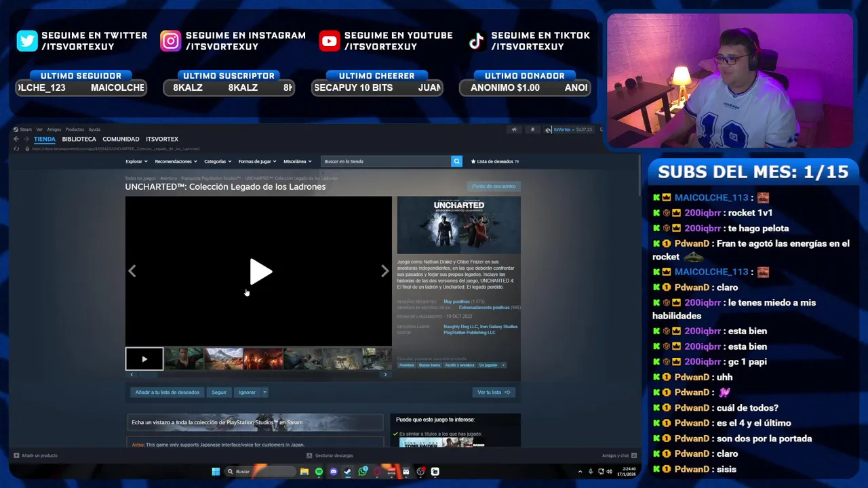Switch to the BIBLIOTECA tab
The width and height of the screenshot is (868, 488).
click(79, 139)
